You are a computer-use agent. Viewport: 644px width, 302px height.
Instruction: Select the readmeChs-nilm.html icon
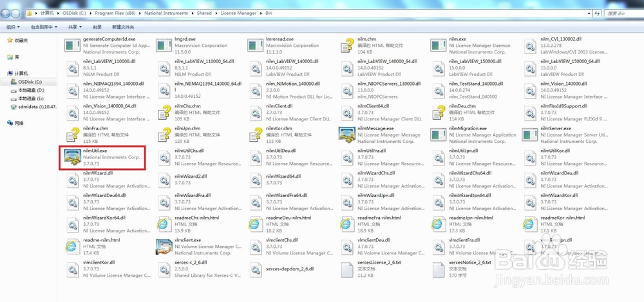tap(164, 224)
